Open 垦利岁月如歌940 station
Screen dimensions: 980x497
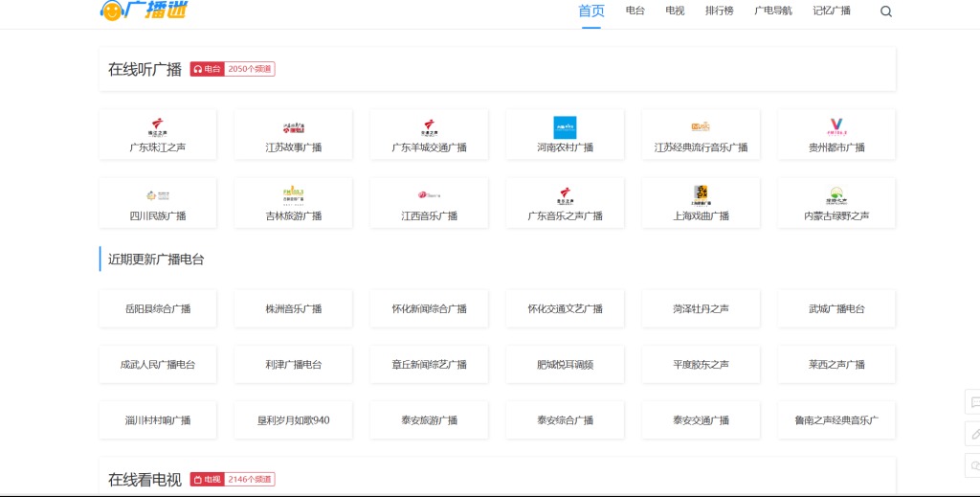click(293, 419)
